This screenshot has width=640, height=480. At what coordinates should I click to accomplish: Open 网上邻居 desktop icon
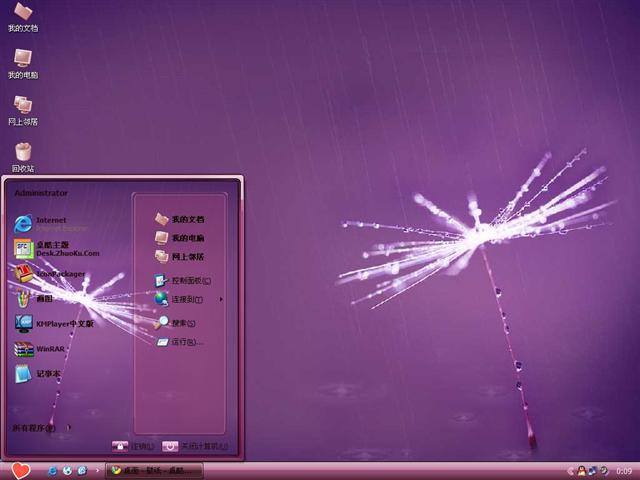pos(23,111)
